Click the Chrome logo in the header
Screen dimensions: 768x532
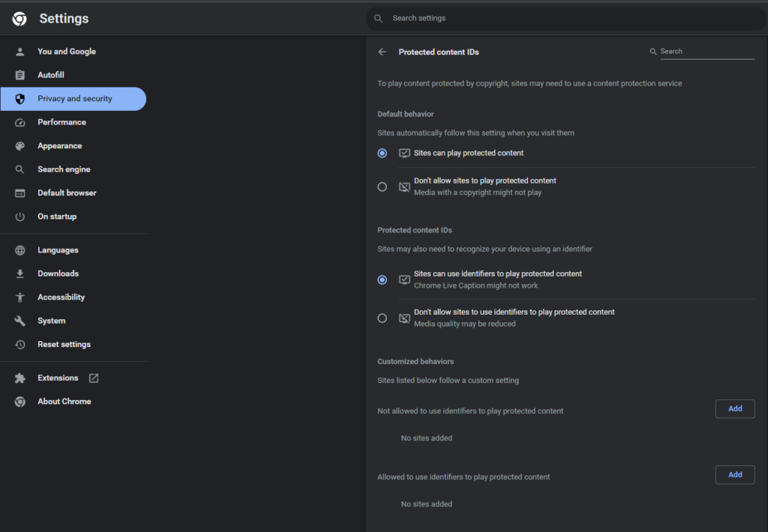(x=18, y=18)
